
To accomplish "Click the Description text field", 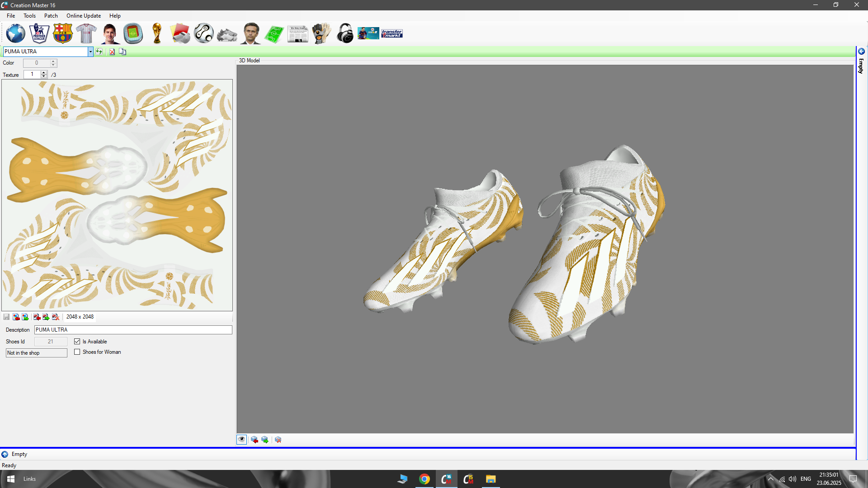I will pyautogui.click(x=133, y=330).
